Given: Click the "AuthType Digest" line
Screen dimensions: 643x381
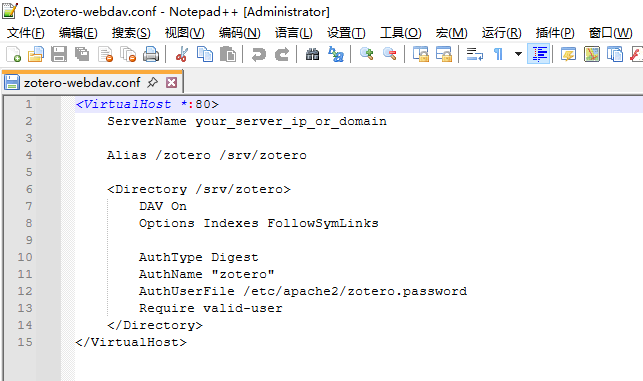Looking at the screenshot, I should click(x=198, y=257).
